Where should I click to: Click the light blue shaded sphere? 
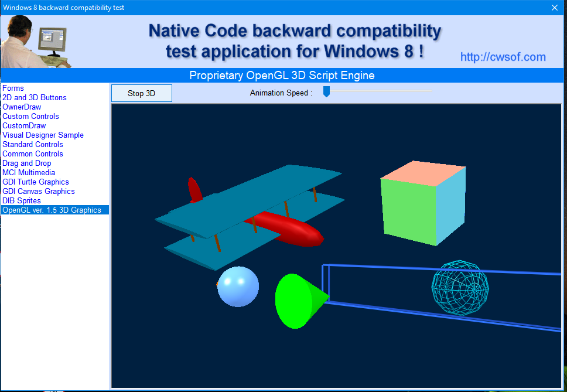point(238,287)
